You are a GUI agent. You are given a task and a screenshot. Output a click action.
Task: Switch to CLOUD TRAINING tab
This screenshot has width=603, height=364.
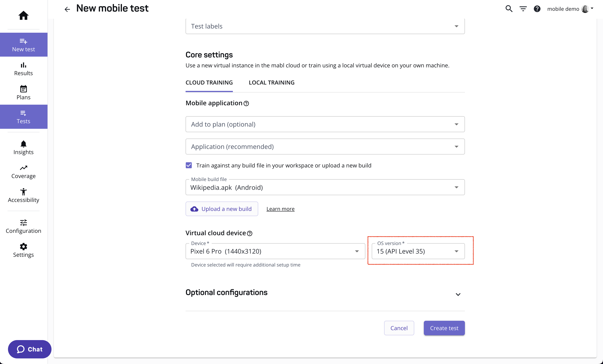pyautogui.click(x=209, y=83)
